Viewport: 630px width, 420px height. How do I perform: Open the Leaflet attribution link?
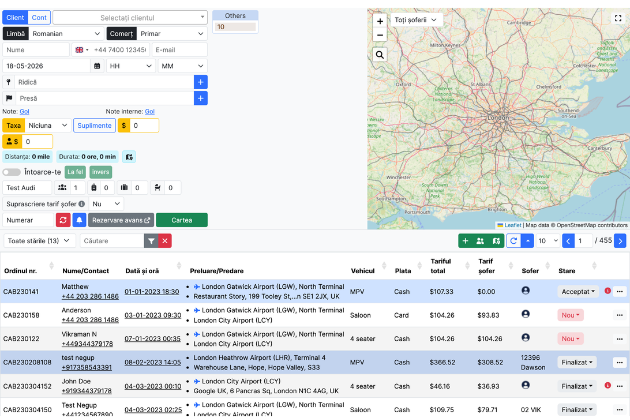pyautogui.click(x=512, y=225)
